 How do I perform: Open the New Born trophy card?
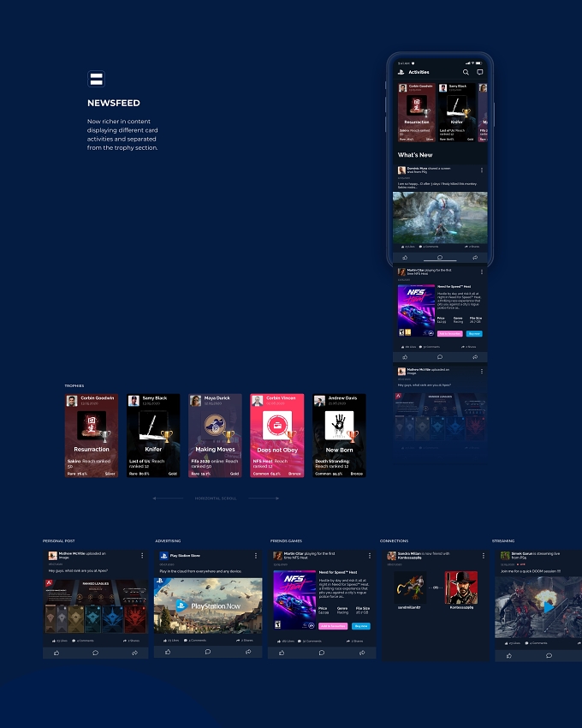pyautogui.click(x=339, y=435)
